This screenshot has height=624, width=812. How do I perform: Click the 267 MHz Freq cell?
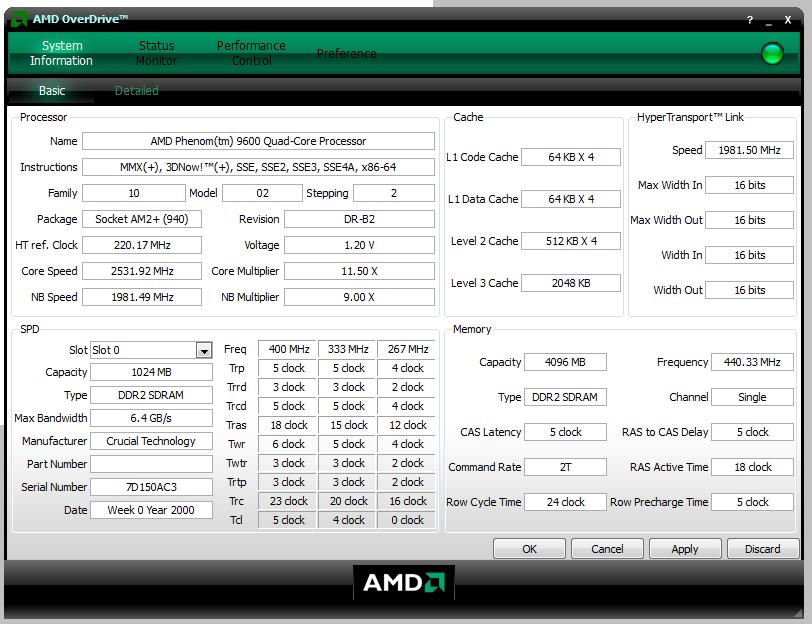pyautogui.click(x=408, y=349)
